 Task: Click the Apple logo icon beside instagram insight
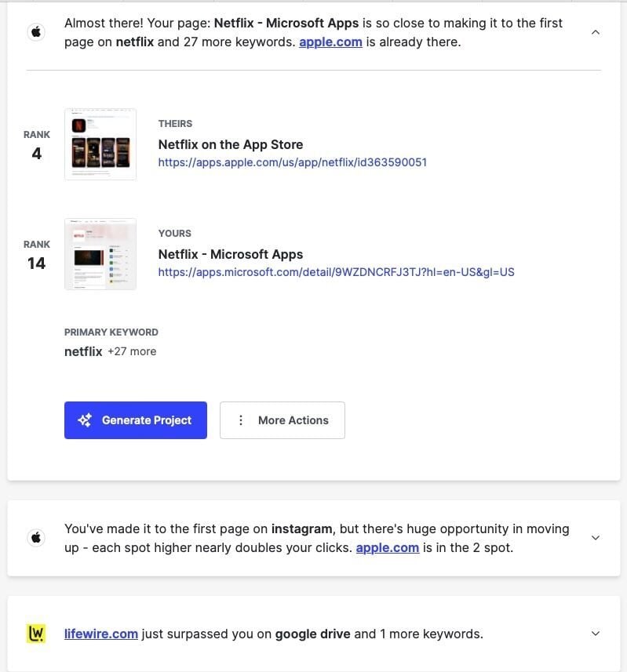tap(36, 537)
